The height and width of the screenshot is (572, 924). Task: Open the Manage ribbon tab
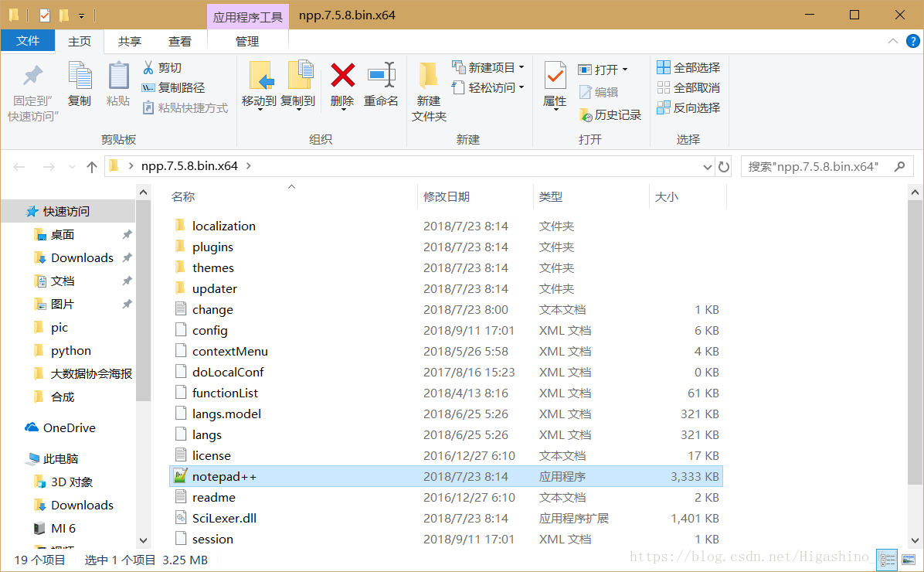(247, 41)
